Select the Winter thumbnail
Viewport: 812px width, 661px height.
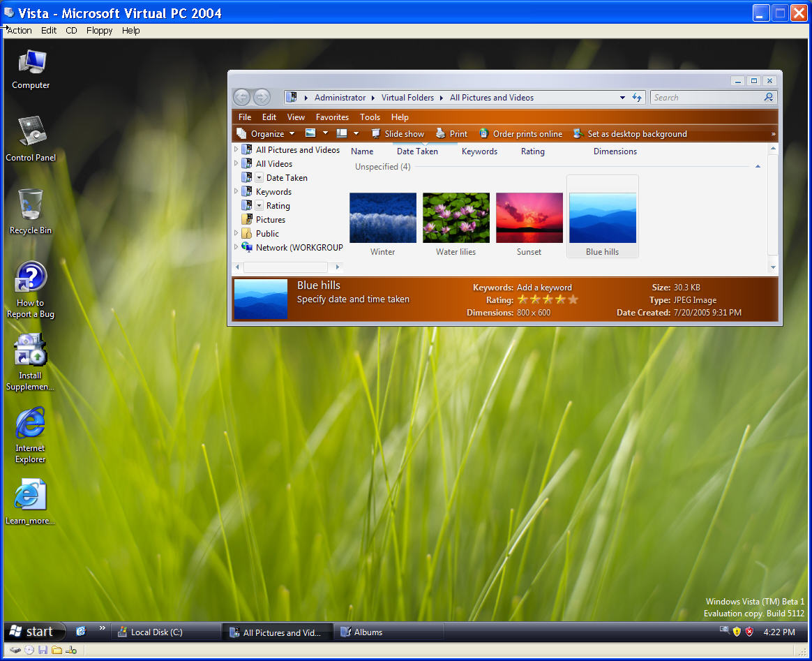pyautogui.click(x=383, y=224)
